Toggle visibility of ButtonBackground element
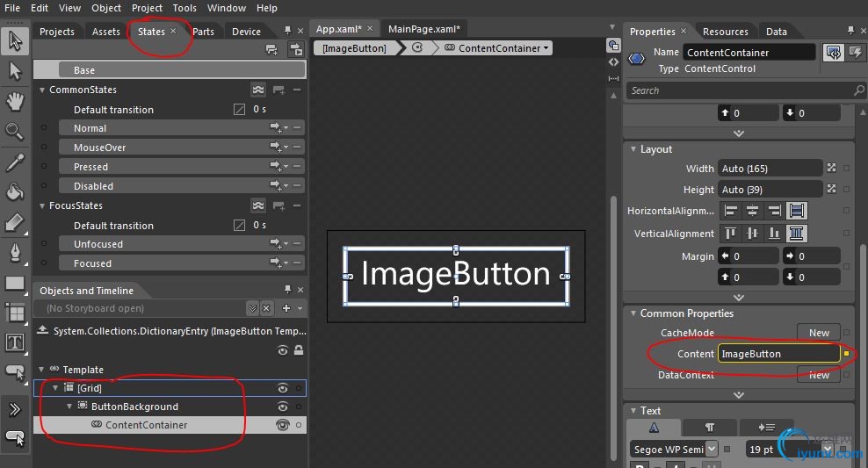 [282, 407]
